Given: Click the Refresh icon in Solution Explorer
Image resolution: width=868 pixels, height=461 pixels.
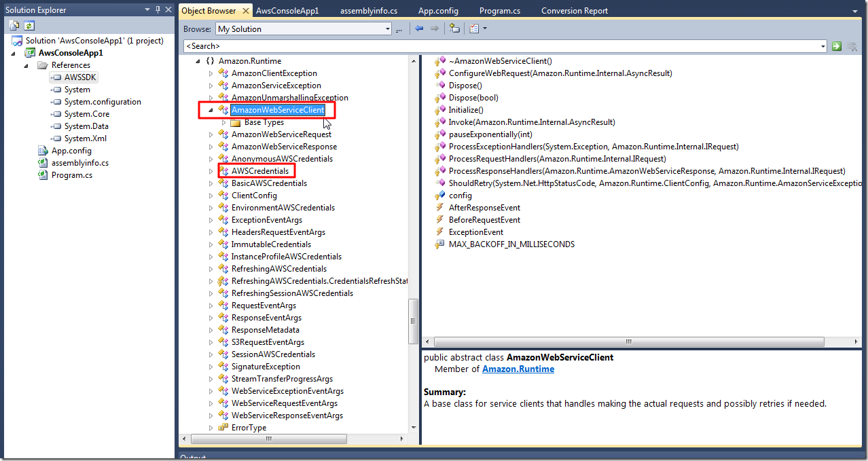Looking at the screenshot, I should (x=29, y=26).
